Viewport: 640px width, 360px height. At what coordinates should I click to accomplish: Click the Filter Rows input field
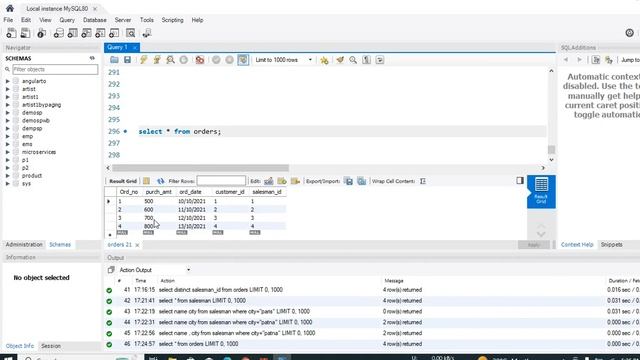click(x=221, y=181)
